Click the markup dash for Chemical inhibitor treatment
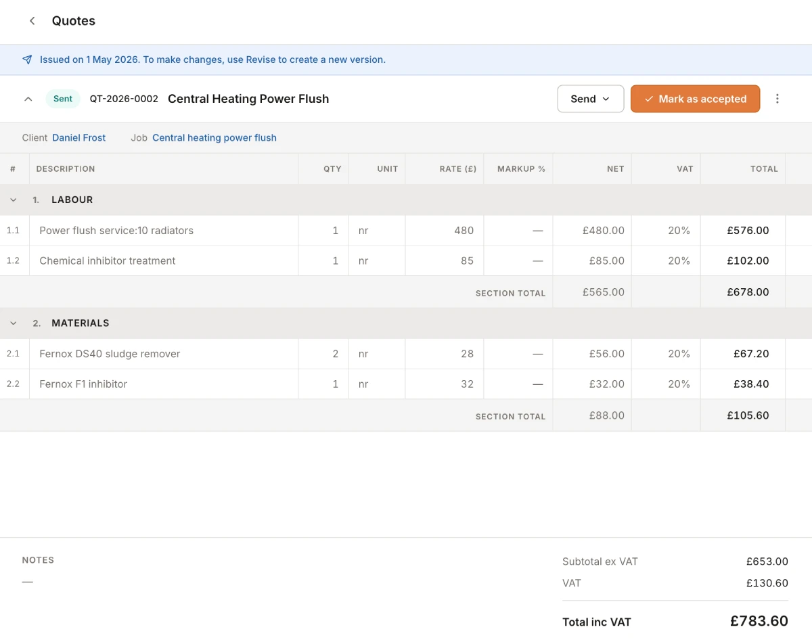The image size is (812, 644). point(538,260)
